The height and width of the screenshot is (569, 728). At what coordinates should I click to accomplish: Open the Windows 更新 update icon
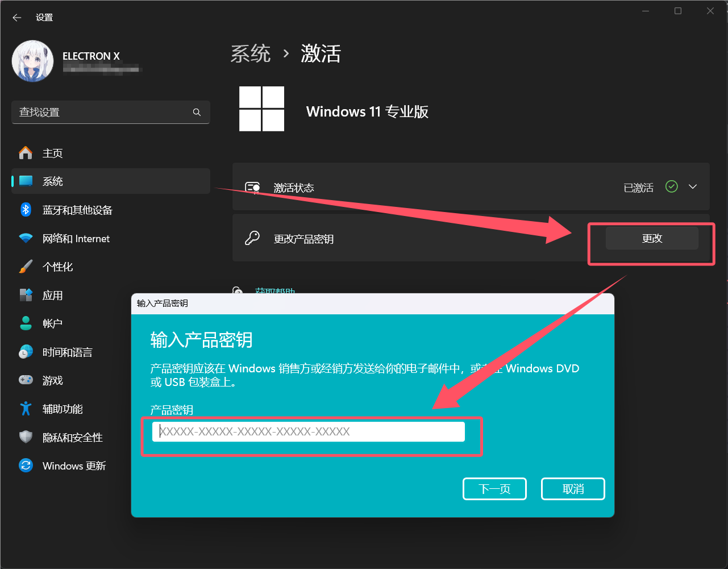[x=26, y=466]
